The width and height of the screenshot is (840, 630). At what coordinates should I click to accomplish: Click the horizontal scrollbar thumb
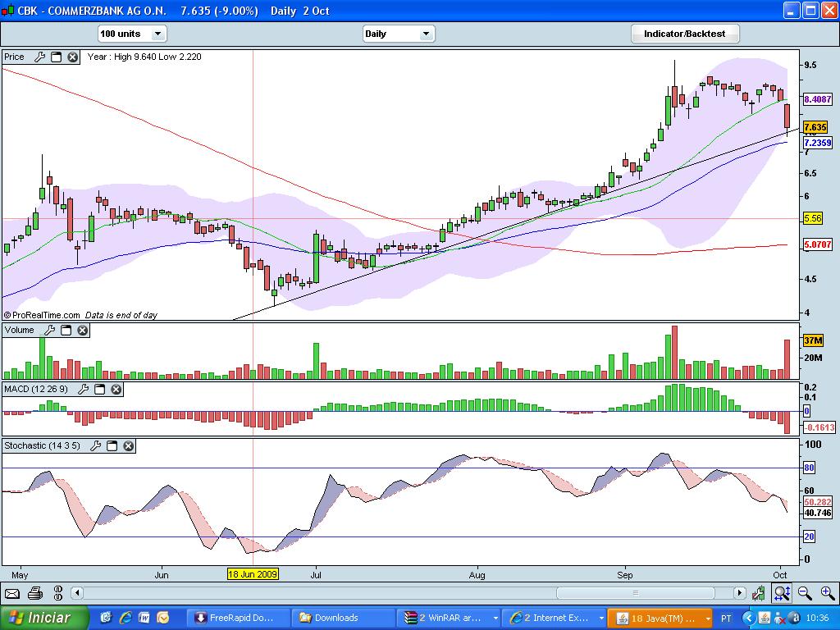coord(636,593)
